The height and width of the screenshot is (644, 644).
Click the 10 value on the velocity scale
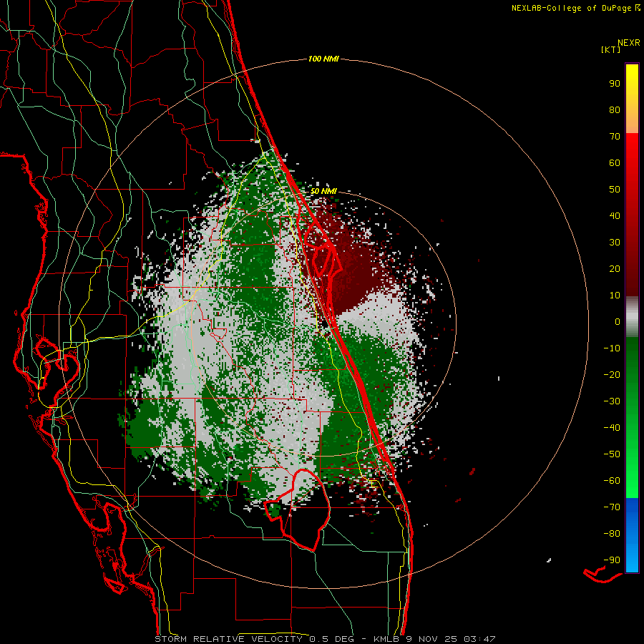pyautogui.click(x=615, y=296)
